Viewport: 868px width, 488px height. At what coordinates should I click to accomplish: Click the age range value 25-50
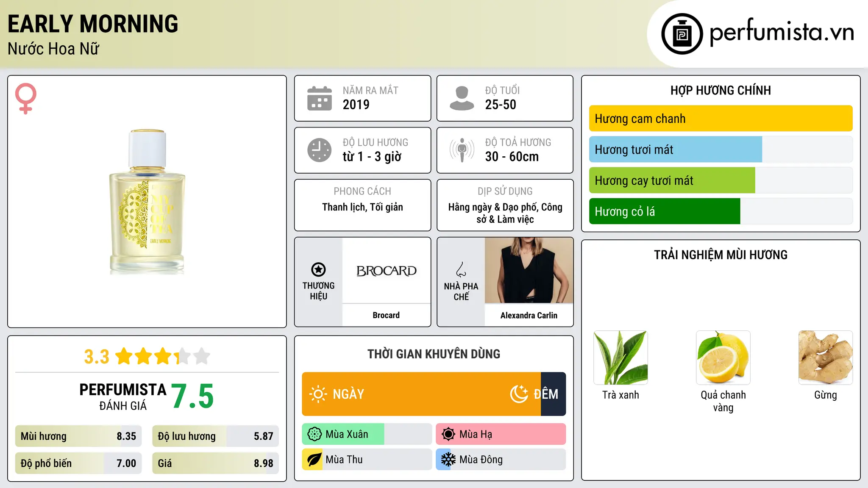pos(501,105)
